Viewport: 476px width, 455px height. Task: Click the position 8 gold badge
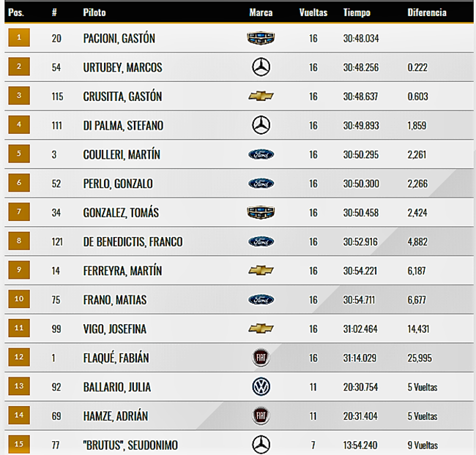(19, 241)
